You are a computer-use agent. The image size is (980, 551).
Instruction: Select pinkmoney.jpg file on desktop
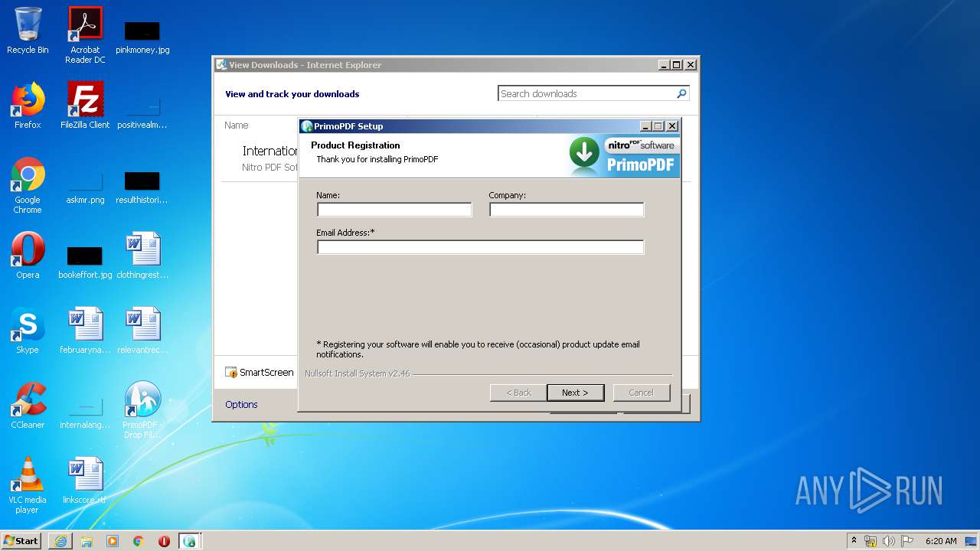point(142,37)
